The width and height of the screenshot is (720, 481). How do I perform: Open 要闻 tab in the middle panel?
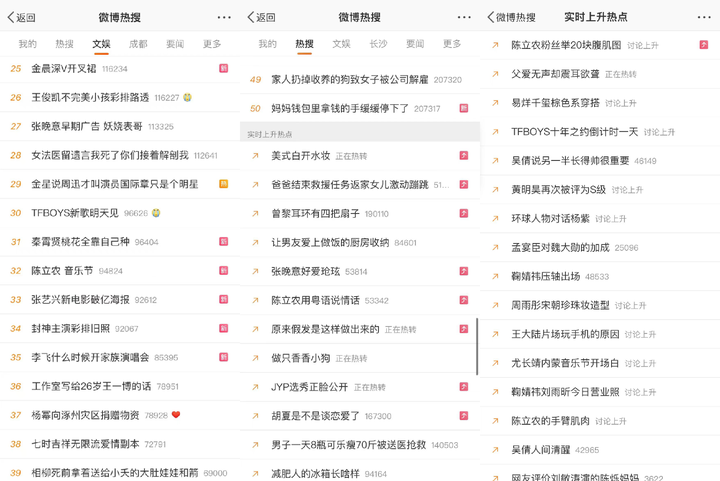[x=415, y=44]
